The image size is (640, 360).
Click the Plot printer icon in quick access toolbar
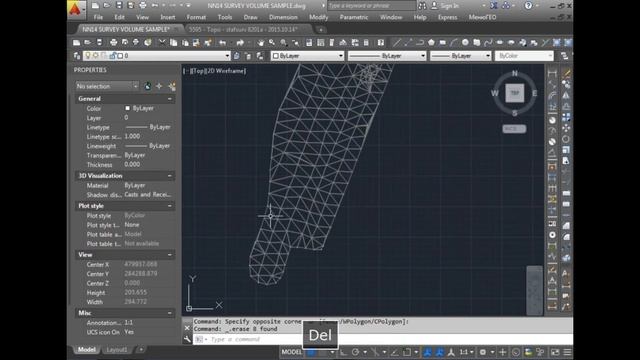coord(142,6)
